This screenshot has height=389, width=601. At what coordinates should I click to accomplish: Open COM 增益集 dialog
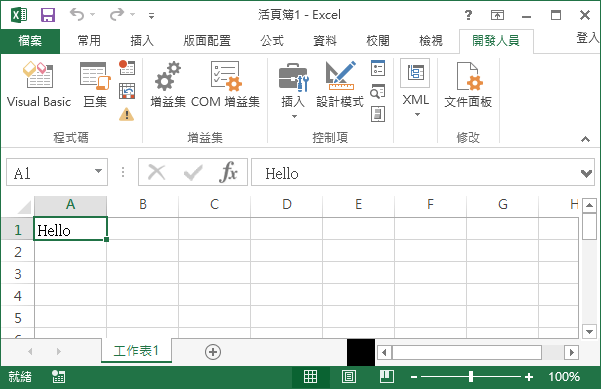[225, 85]
